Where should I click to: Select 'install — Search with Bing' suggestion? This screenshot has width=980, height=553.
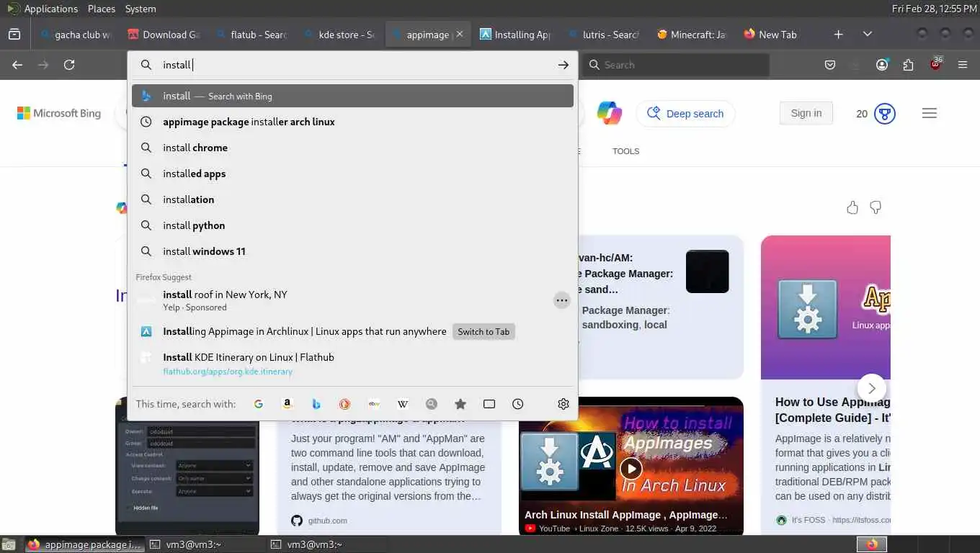click(352, 96)
